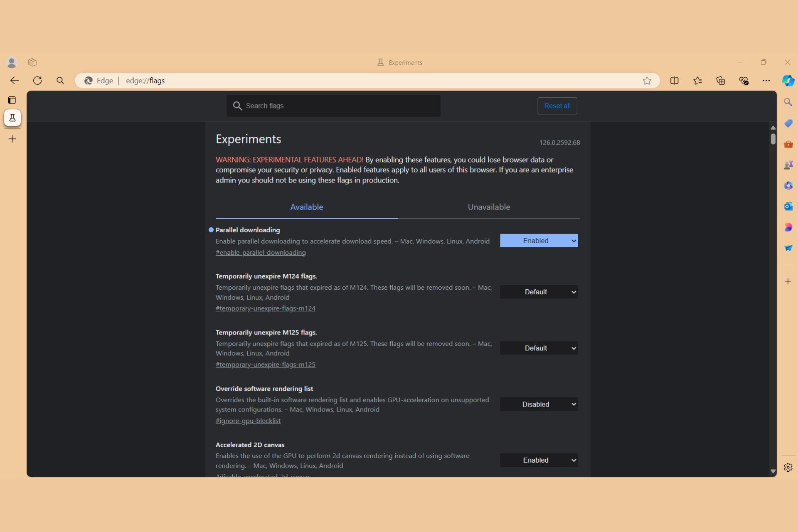Refresh the edge://flags page
This screenshot has width=798, height=532.
tap(37, 81)
